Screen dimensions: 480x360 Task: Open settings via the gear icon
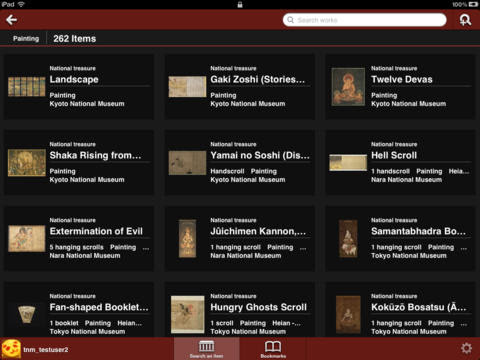point(466,348)
